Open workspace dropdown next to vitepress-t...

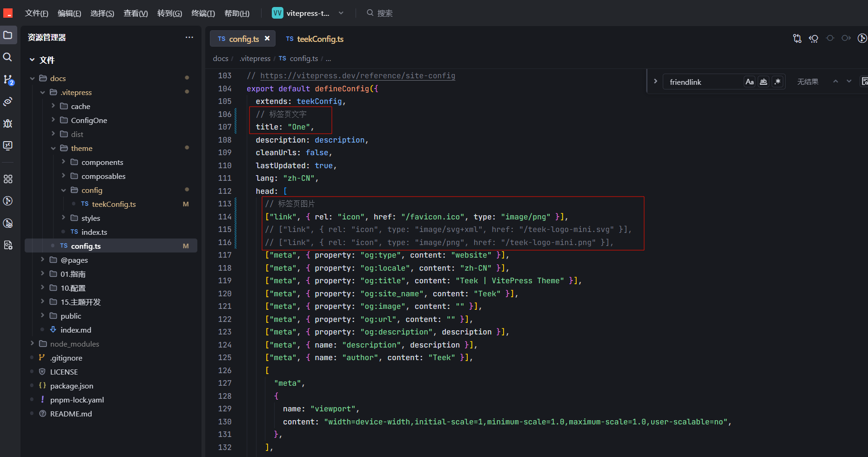(x=341, y=13)
